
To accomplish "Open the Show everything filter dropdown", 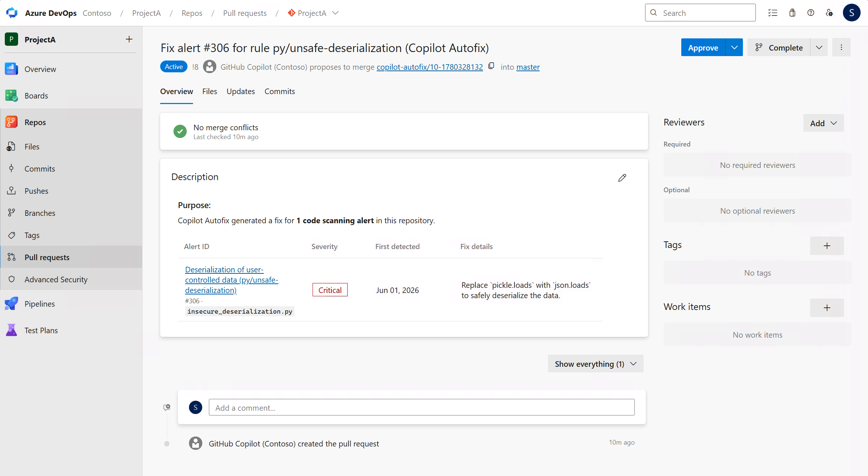I will point(596,364).
